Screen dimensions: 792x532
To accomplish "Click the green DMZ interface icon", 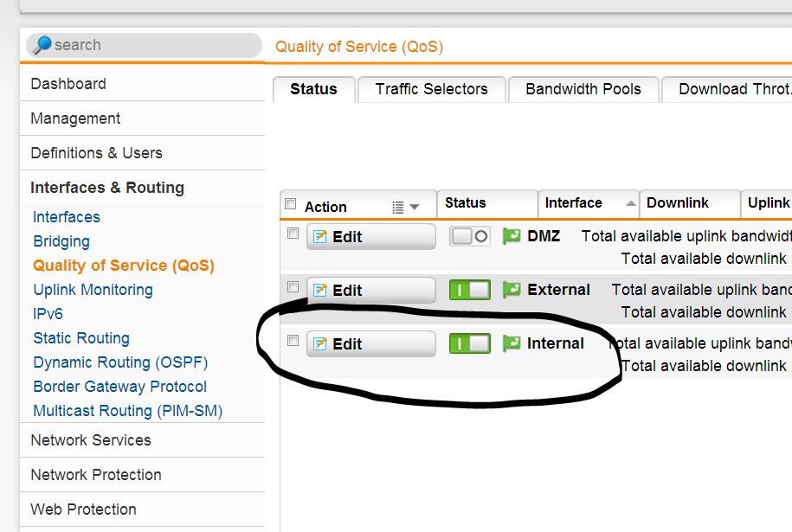I will point(512,235).
